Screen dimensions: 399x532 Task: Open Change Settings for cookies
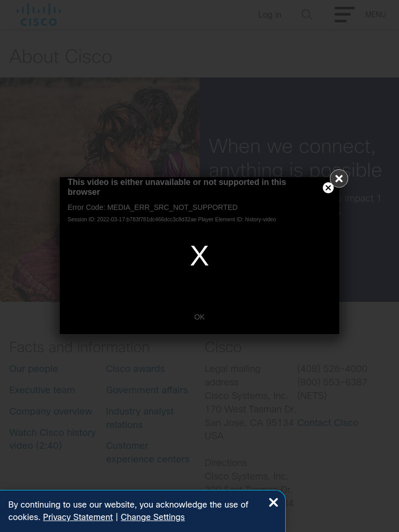click(x=153, y=517)
